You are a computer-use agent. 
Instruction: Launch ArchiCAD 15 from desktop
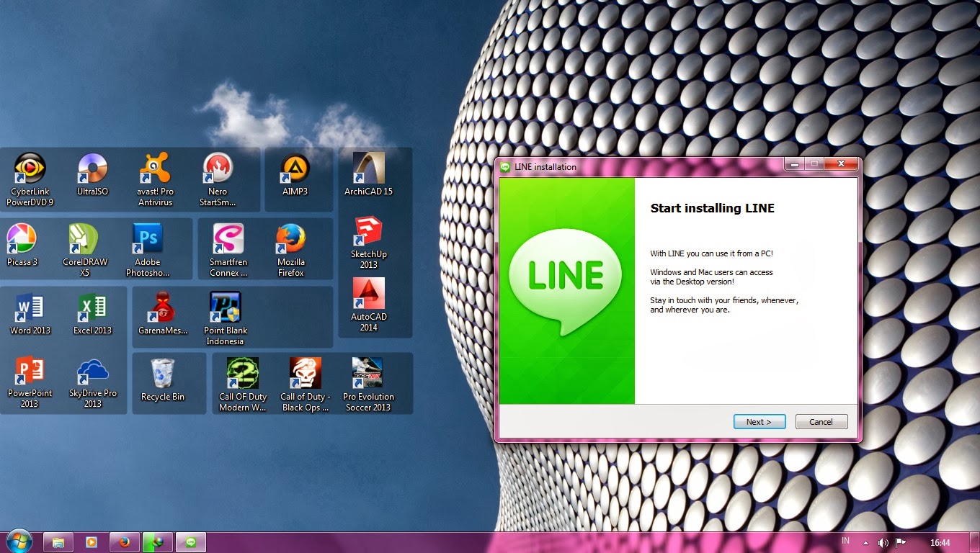(x=369, y=174)
